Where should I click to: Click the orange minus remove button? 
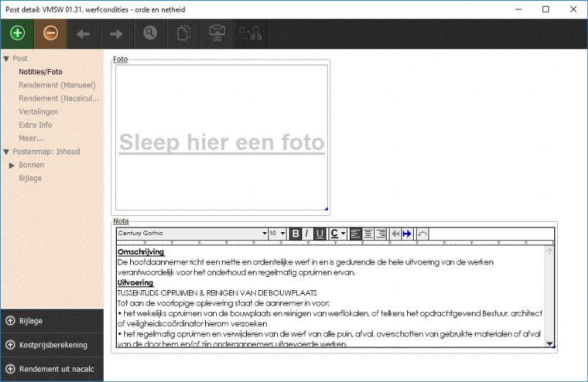click(50, 34)
